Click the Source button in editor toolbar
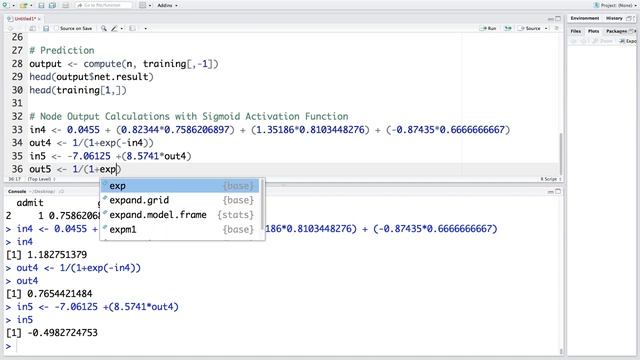 click(x=530, y=28)
